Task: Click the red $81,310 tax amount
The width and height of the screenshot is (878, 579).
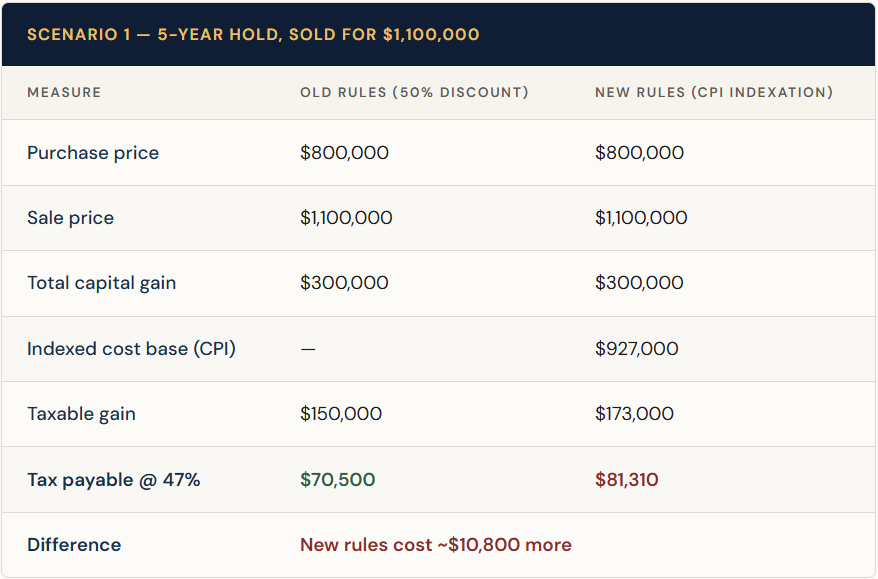Action: 627,479
